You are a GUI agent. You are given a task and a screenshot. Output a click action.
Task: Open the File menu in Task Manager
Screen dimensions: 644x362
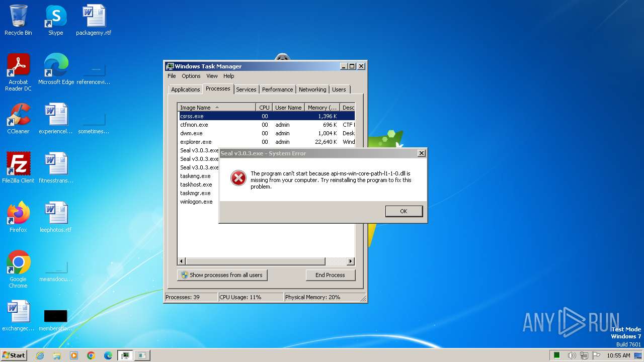coord(172,76)
